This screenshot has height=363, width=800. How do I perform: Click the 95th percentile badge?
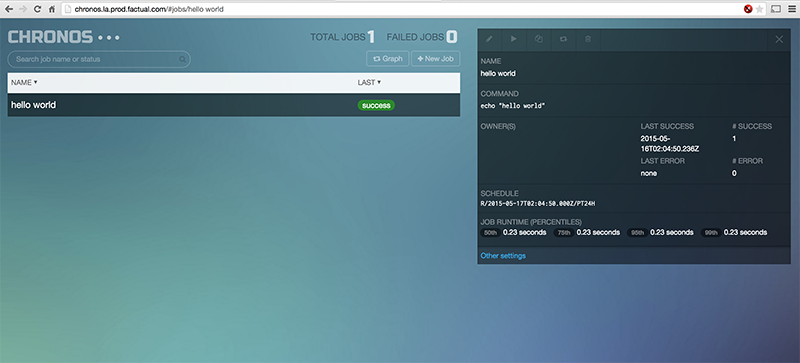point(638,233)
